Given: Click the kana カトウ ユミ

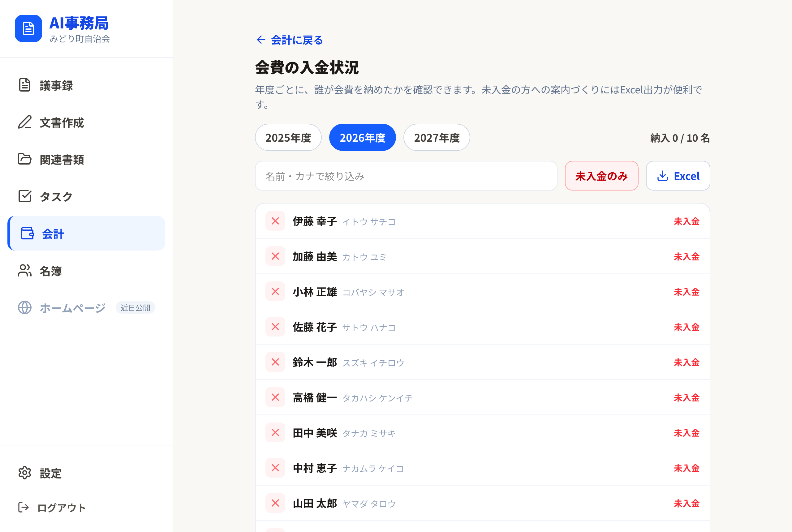Looking at the screenshot, I should click(x=364, y=257).
